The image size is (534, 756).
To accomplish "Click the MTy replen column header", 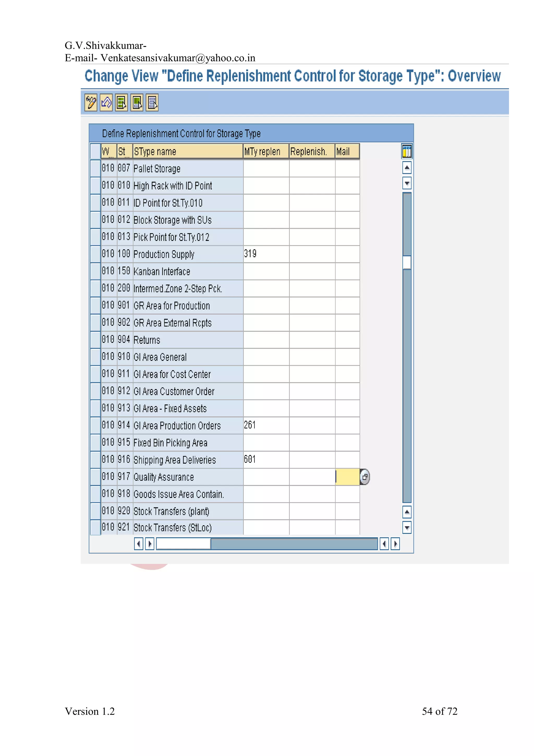I will coord(266,152).
